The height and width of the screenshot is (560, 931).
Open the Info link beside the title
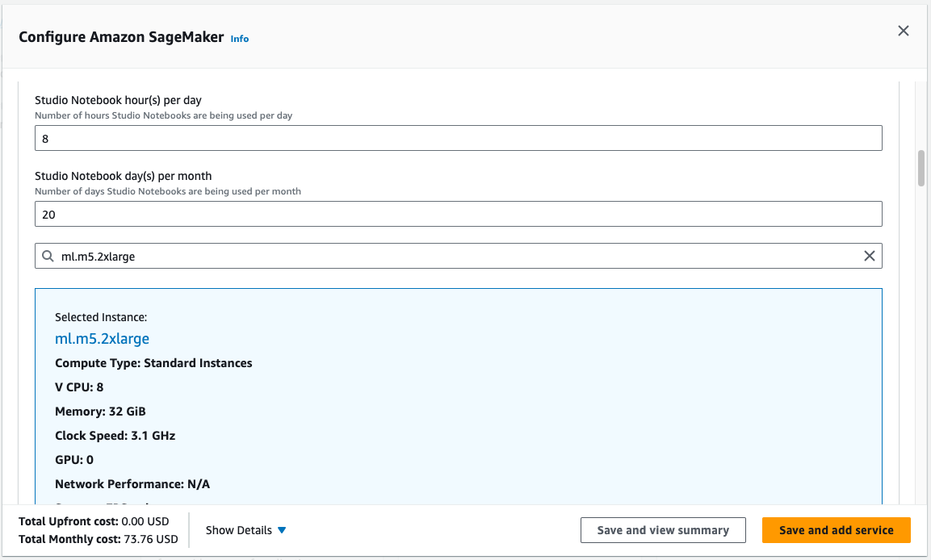[240, 39]
